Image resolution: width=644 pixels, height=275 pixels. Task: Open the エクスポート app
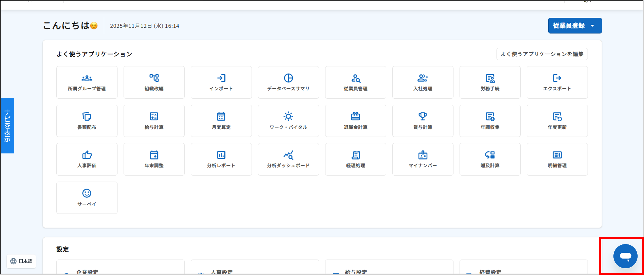pos(557,82)
